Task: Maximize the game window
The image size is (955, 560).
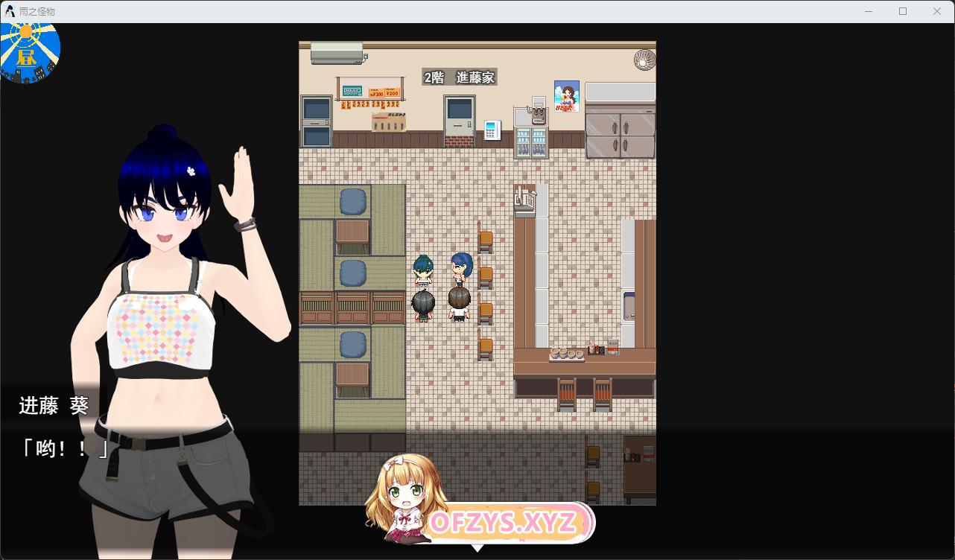Action: (903, 11)
